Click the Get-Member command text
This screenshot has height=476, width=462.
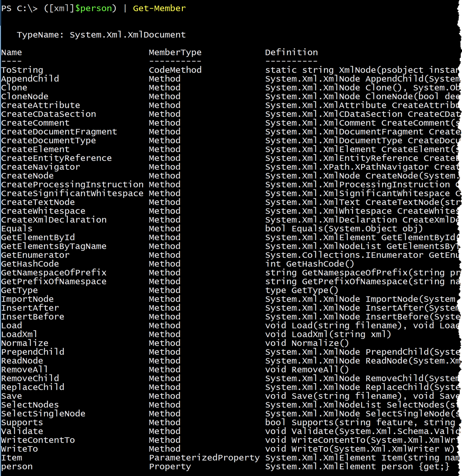(x=159, y=8)
